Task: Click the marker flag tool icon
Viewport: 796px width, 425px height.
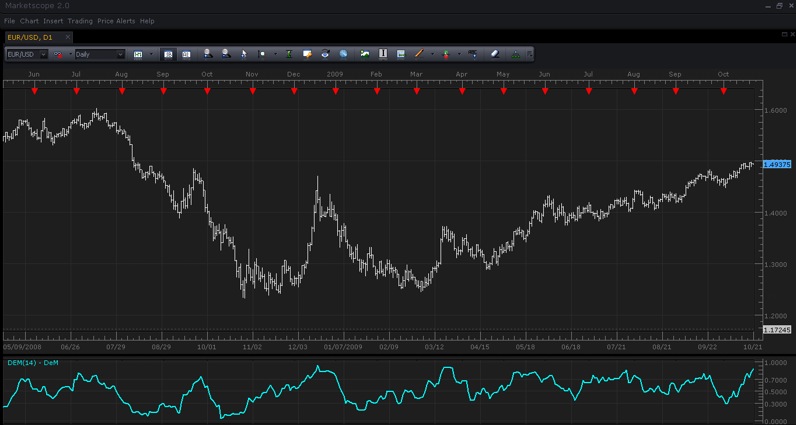Action: click(x=261, y=54)
